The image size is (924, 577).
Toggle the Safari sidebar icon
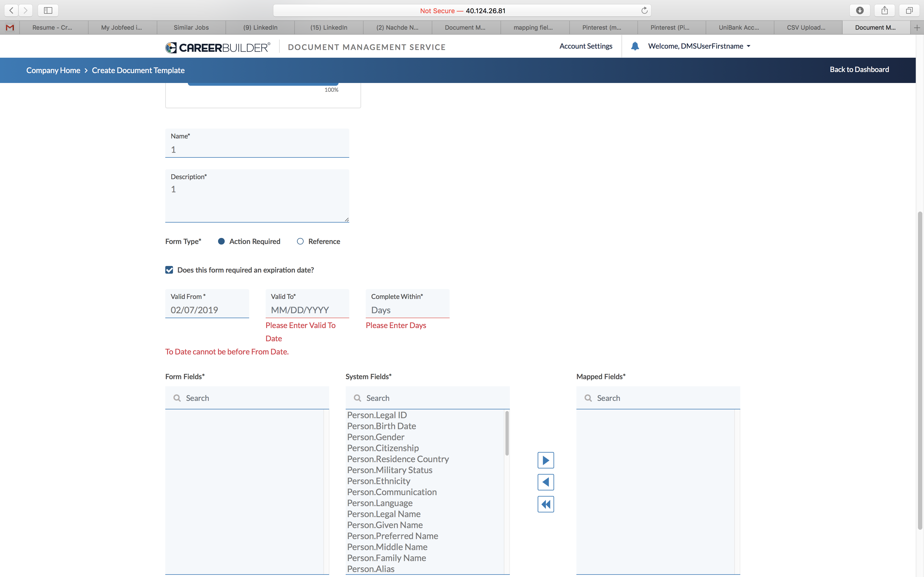48,10
